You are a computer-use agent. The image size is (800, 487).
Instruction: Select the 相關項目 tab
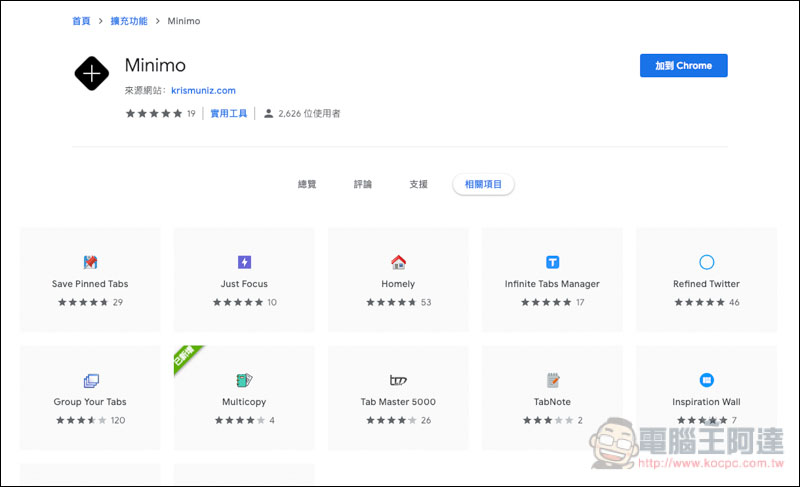pyautogui.click(x=483, y=184)
